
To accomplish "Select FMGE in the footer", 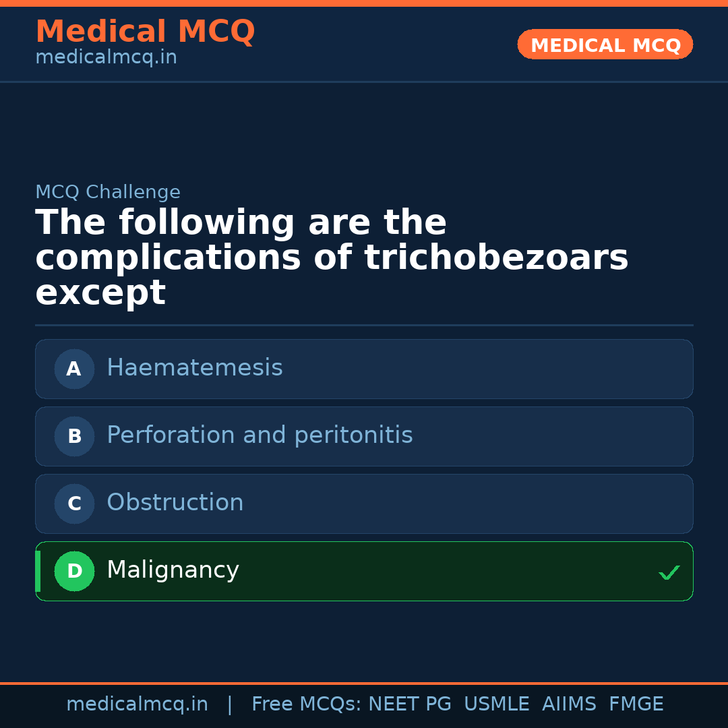I will (636, 704).
